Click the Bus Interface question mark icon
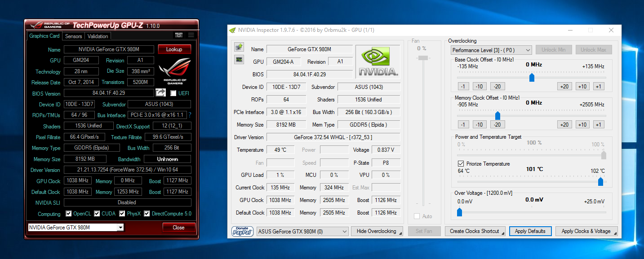This screenshot has height=259, width=644. (x=190, y=115)
